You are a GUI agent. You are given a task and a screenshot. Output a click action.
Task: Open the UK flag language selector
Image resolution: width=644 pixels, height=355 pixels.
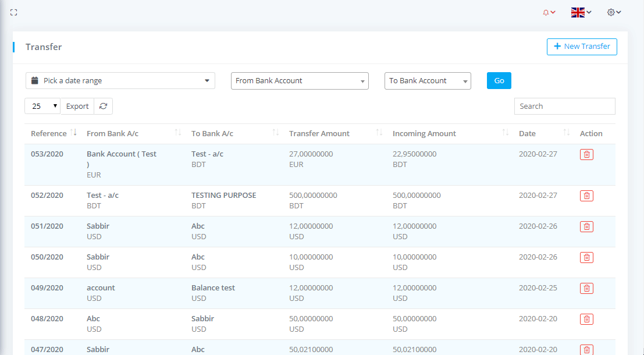(x=581, y=12)
